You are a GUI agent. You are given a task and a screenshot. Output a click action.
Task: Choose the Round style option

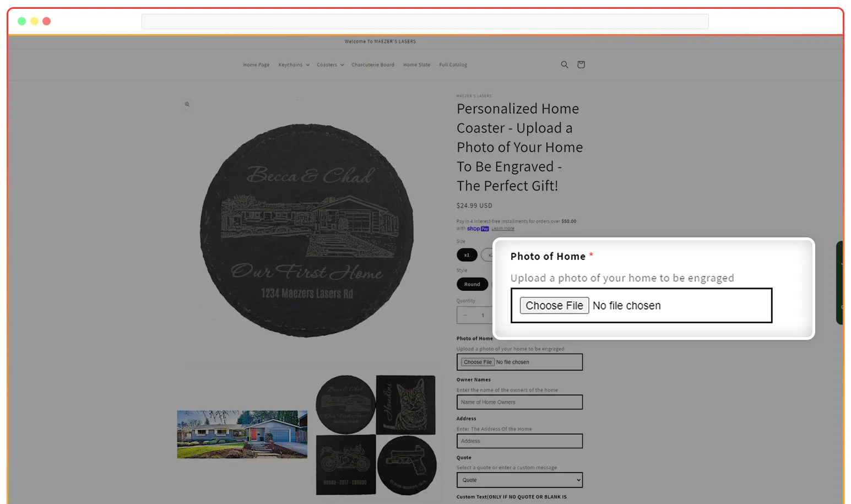472,284
